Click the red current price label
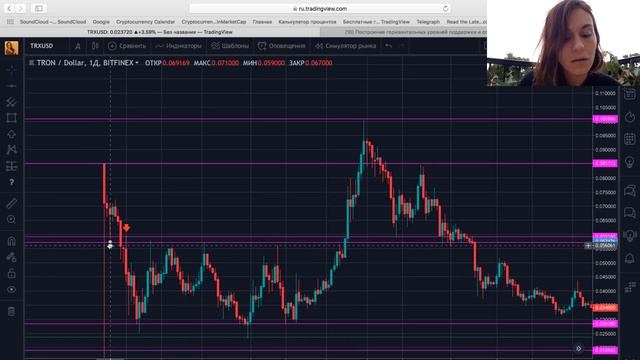The width and height of the screenshot is (640, 360). coord(605,308)
